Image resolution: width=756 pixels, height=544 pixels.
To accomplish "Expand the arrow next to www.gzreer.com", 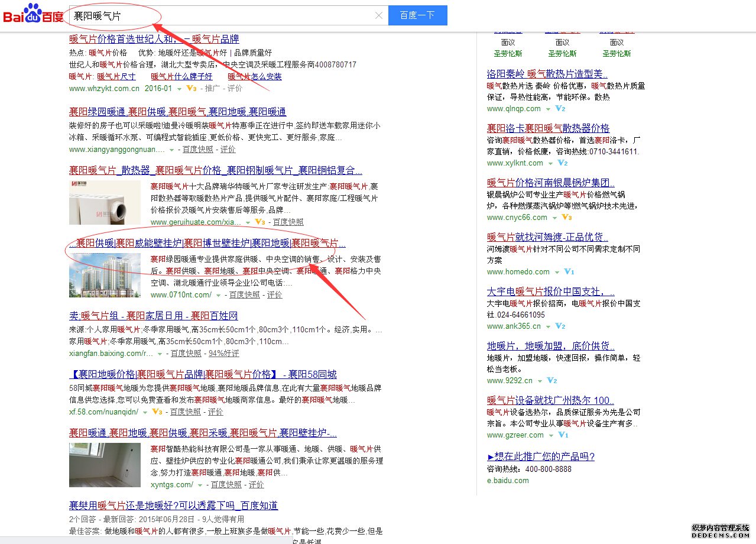I will point(551,436).
